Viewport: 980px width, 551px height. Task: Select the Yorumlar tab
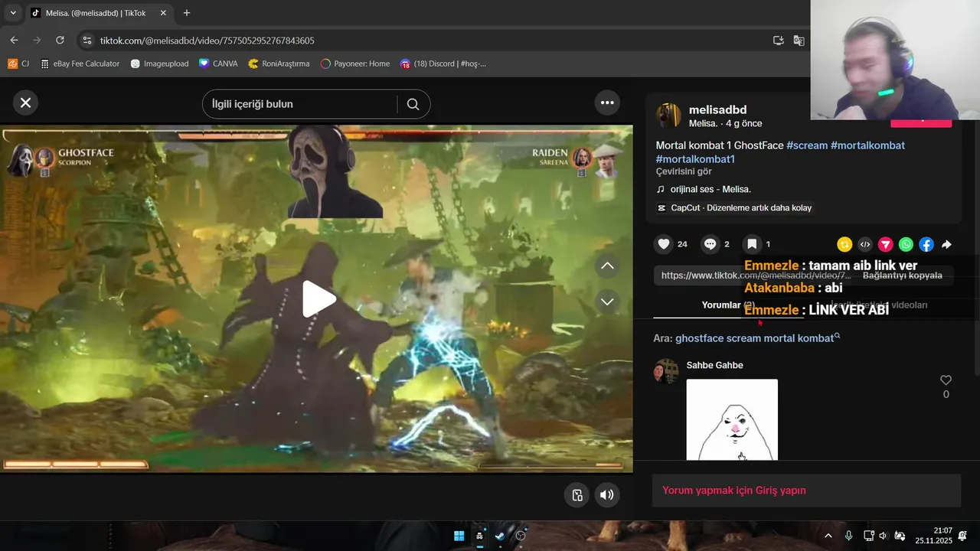pos(727,305)
